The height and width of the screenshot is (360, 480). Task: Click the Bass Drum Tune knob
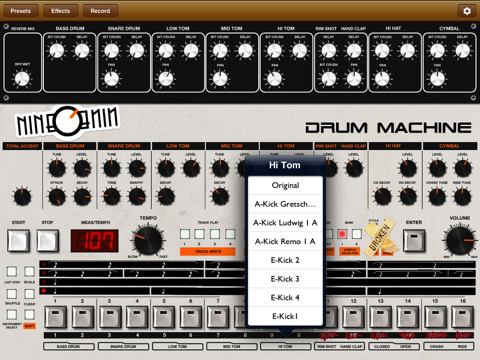pyautogui.click(x=57, y=169)
